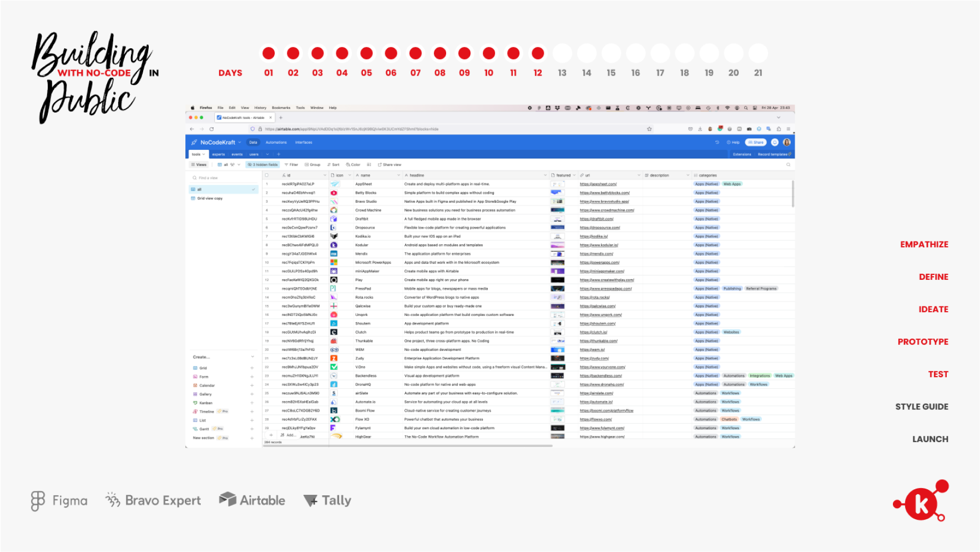Toggle the Views sidebar button
Screen dimensions: 980x552
tap(199, 164)
